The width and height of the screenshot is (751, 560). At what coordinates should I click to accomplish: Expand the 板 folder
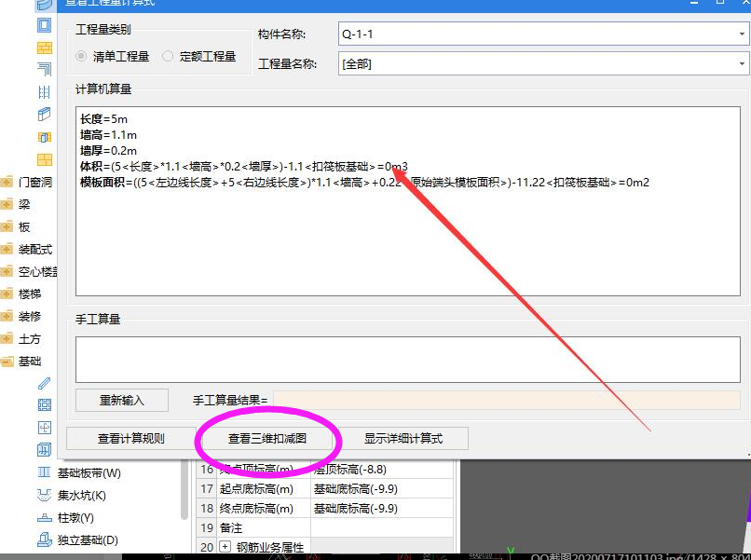pyautogui.click(x=7, y=227)
